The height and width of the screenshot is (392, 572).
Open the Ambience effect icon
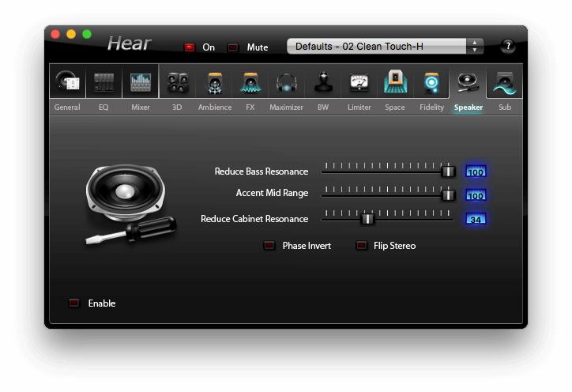pyautogui.click(x=214, y=82)
